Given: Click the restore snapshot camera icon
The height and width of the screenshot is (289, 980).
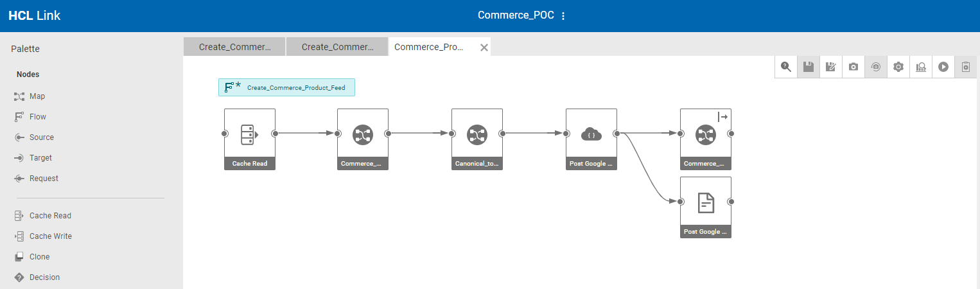Looking at the screenshot, I should click(x=876, y=67).
